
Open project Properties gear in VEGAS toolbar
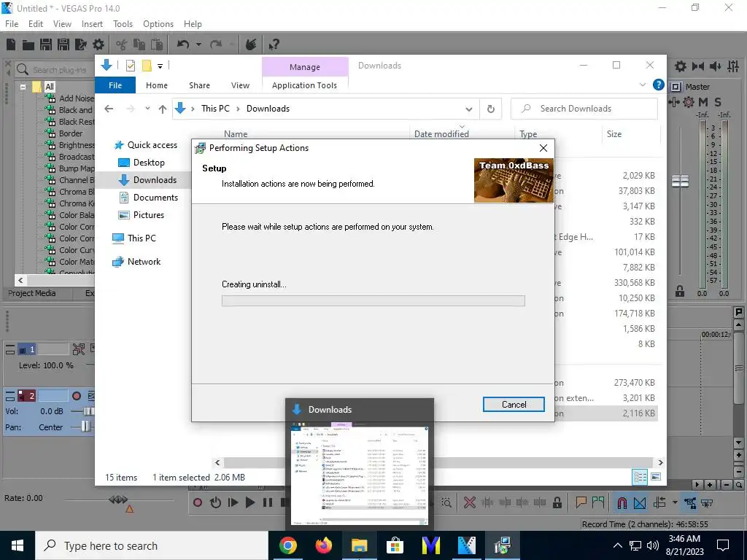tap(98, 44)
